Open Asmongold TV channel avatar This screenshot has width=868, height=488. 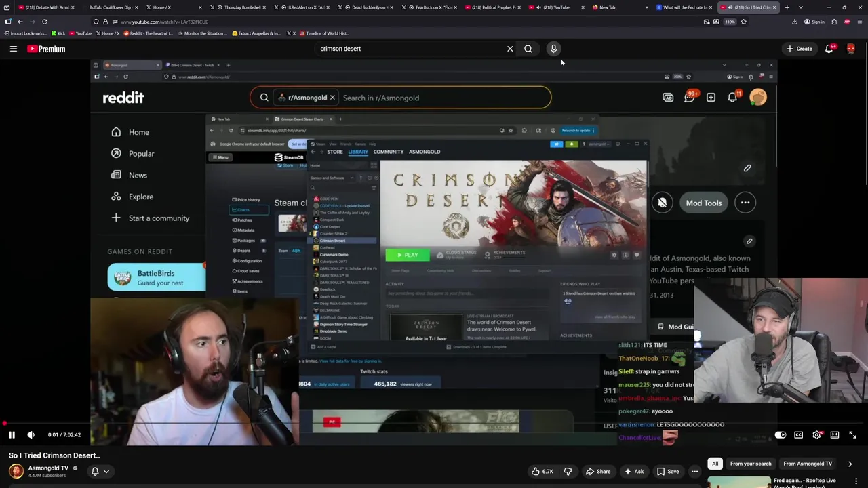(16, 470)
